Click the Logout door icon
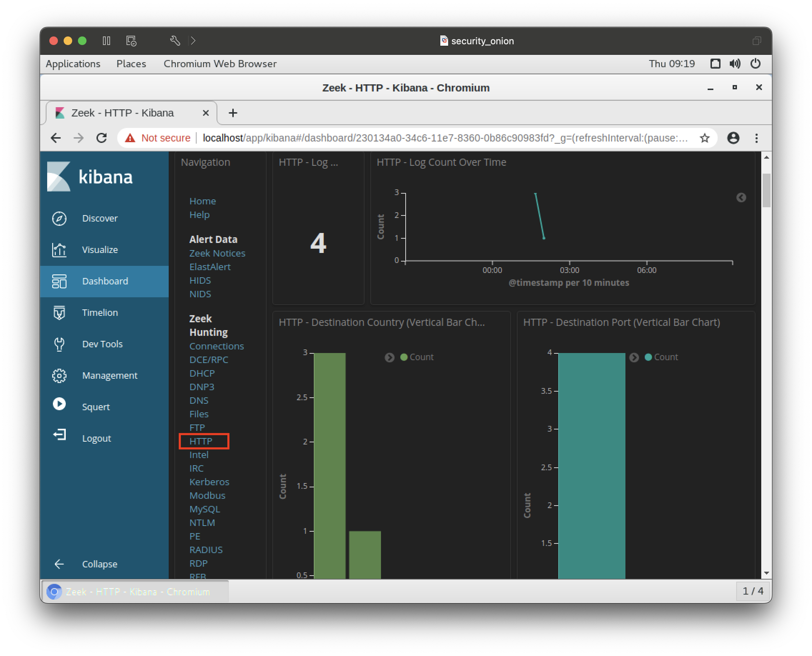 (59, 435)
